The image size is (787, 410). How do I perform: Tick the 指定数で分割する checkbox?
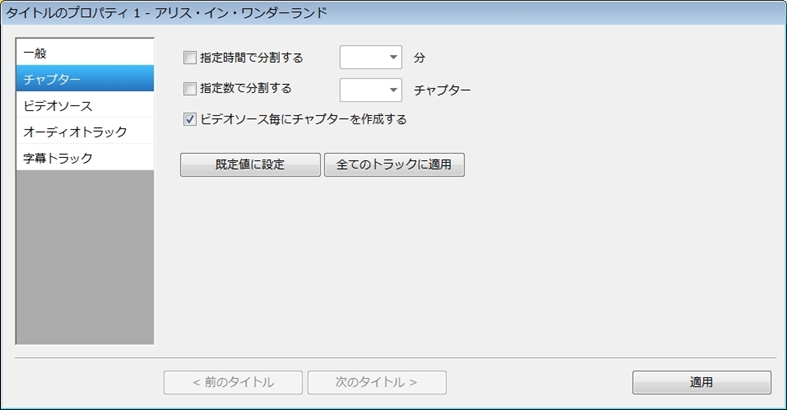(189, 89)
